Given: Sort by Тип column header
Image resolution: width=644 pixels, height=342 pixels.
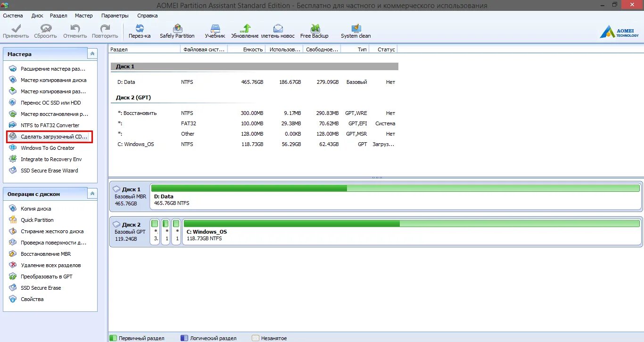Looking at the screenshot, I should click(355, 49).
